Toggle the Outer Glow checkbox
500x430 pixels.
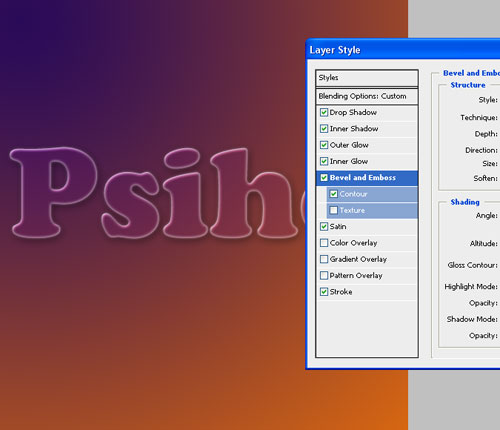coord(324,145)
